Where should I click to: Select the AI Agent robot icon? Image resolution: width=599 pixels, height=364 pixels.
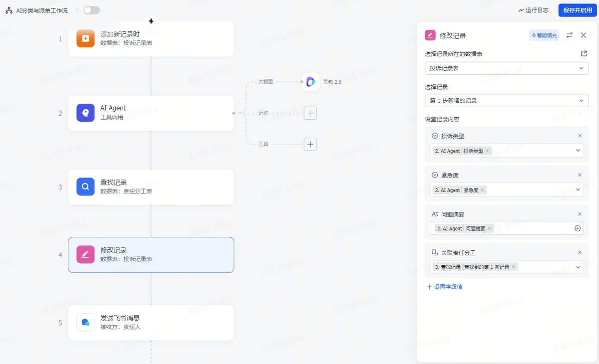(x=85, y=113)
